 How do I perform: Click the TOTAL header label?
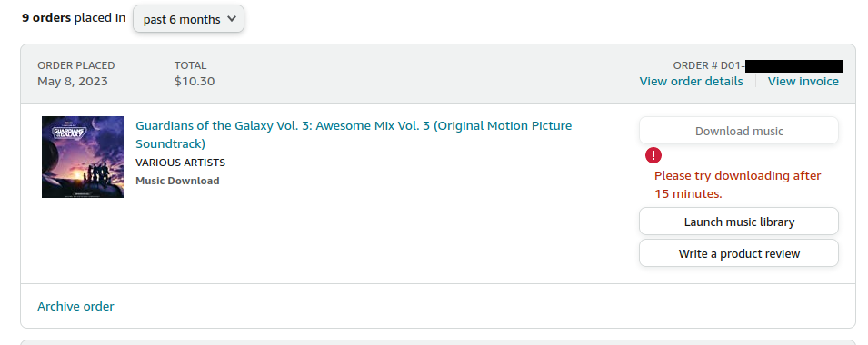coord(191,65)
